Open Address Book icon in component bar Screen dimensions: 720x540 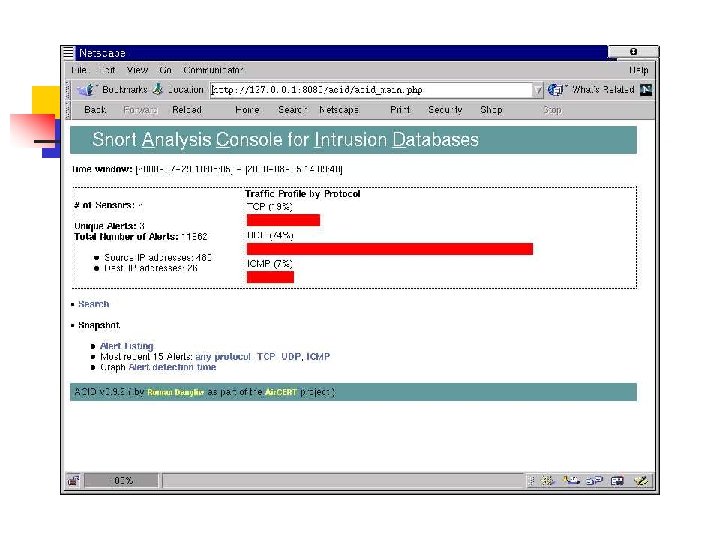point(617,481)
